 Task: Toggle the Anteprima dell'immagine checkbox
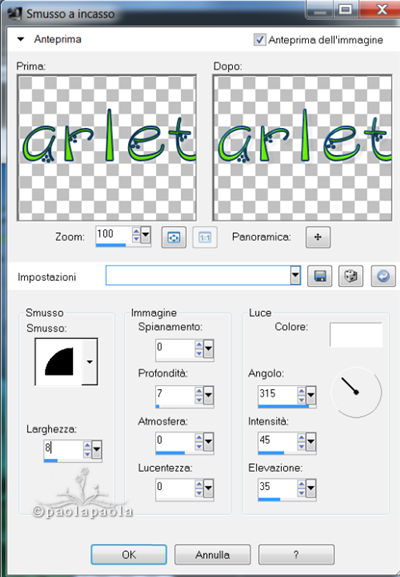coord(260,39)
